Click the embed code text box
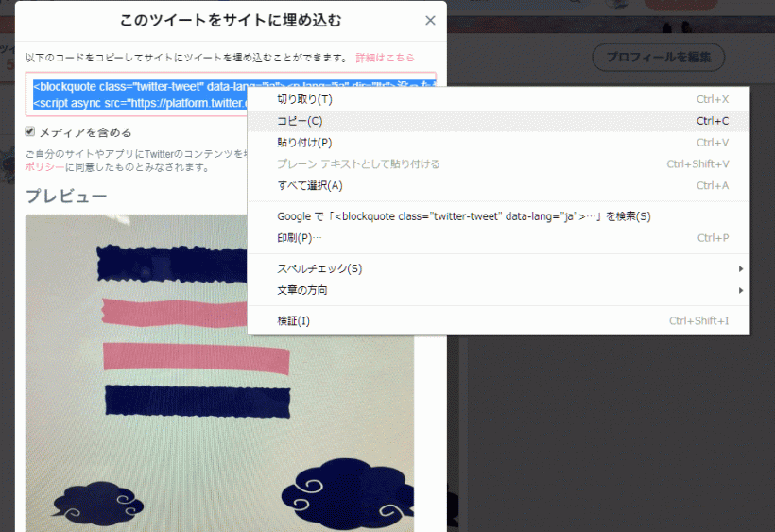Viewport: 775px width, 532px height. tap(132, 92)
